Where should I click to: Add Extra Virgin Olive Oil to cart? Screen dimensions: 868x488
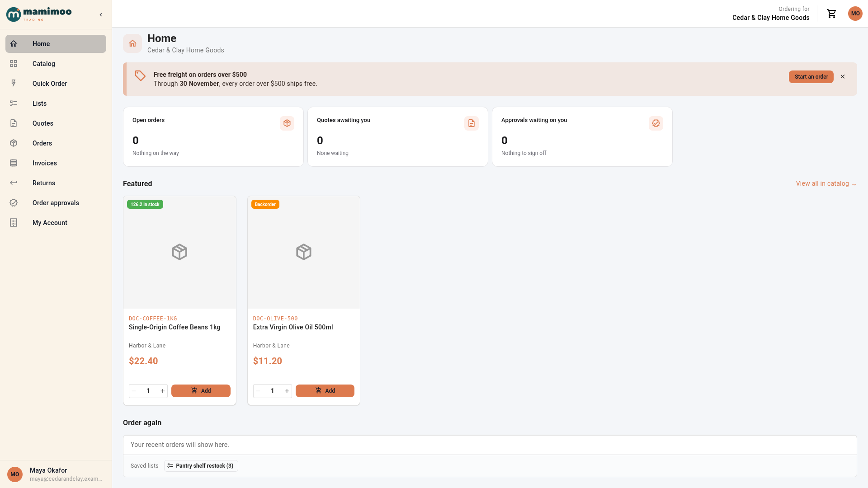point(325,391)
